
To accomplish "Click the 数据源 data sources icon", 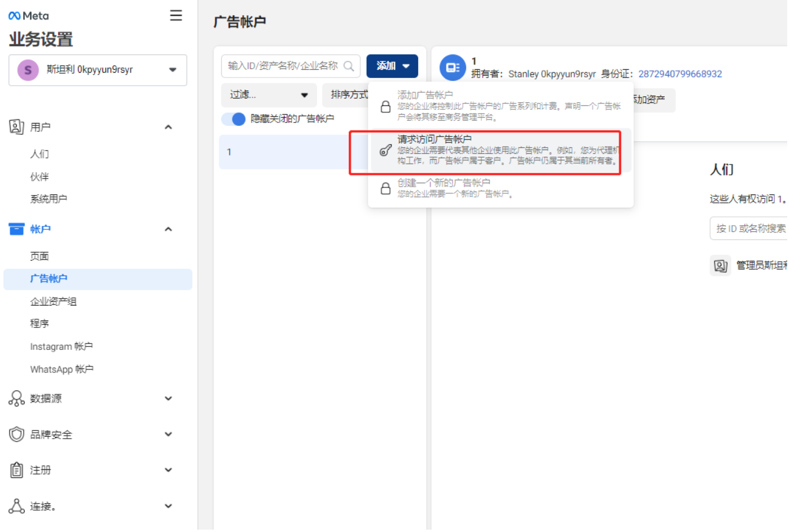I will click(x=17, y=398).
